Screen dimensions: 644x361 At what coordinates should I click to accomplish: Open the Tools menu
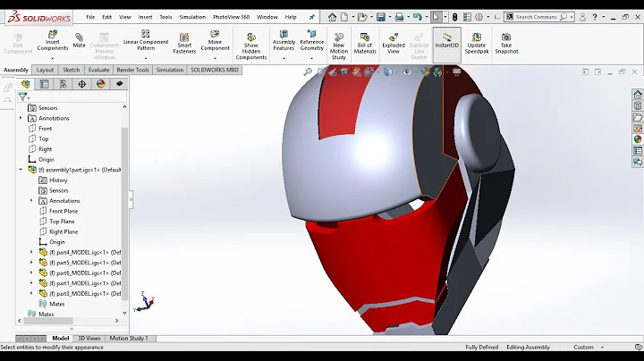pos(165,17)
